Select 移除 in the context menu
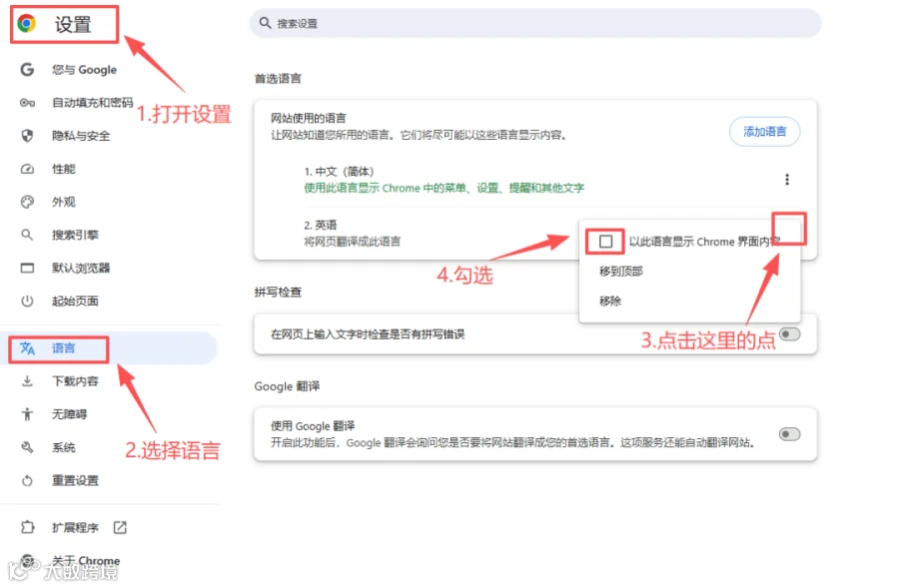Screen dimensions: 899x588 (x=610, y=301)
